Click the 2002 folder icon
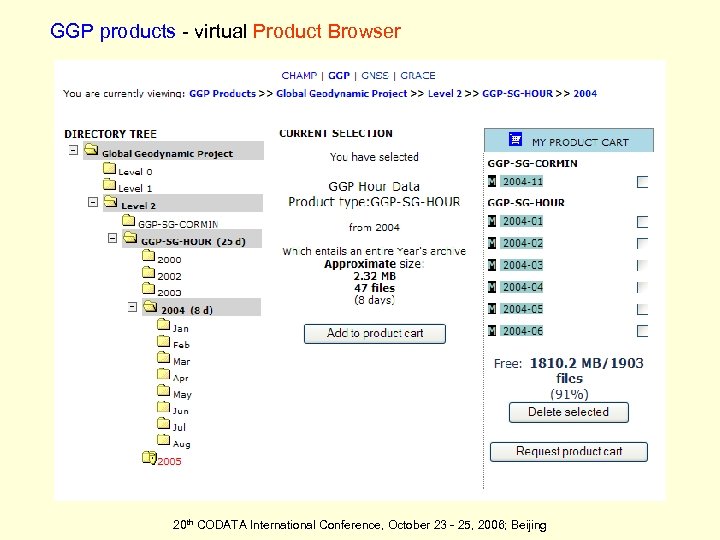Image resolution: width=720 pixels, height=540 pixels. point(148,272)
